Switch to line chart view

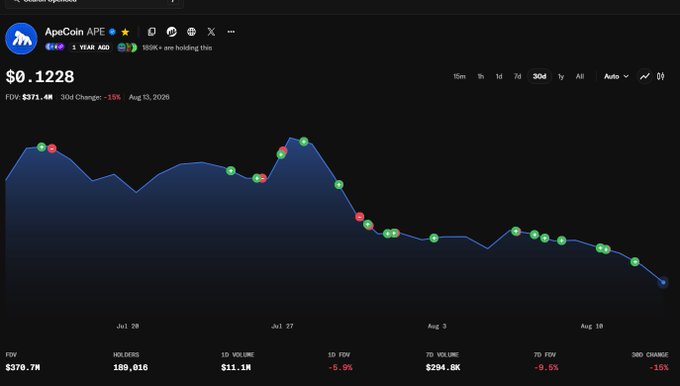(645, 76)
